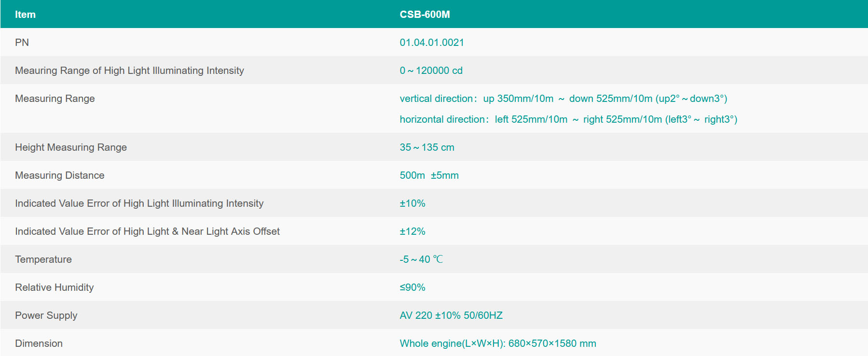The height and width of the screenshot is (356, 868).
Task: Click the 'Height Measuring Range' label
Action: point(70,147)
